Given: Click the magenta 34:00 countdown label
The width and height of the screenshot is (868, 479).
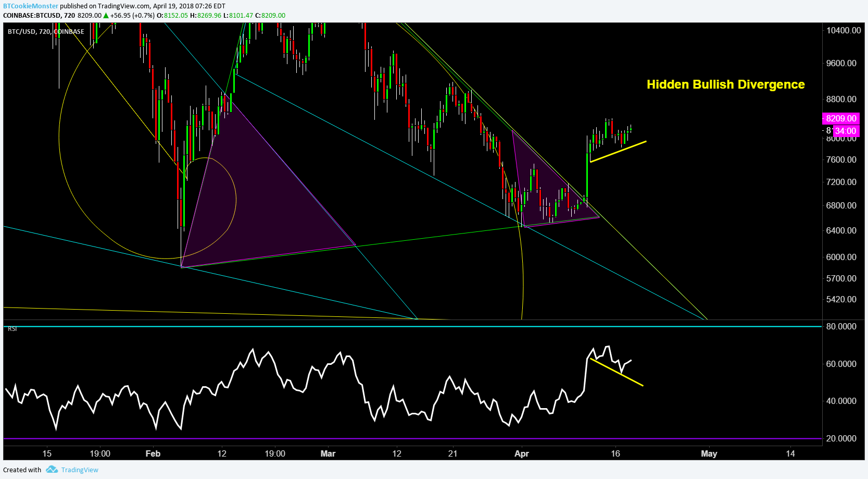Looking at the screenshot, I should click(846, 131).
